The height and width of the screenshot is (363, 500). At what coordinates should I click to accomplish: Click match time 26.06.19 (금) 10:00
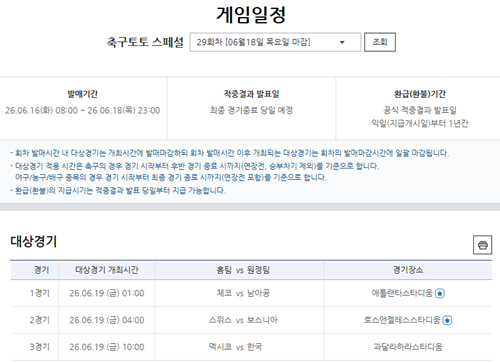(107, 347)
